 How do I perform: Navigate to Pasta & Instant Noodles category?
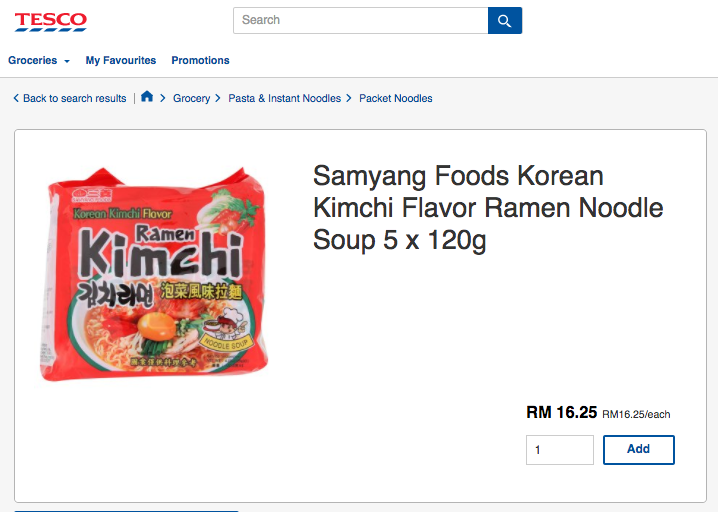284,98
